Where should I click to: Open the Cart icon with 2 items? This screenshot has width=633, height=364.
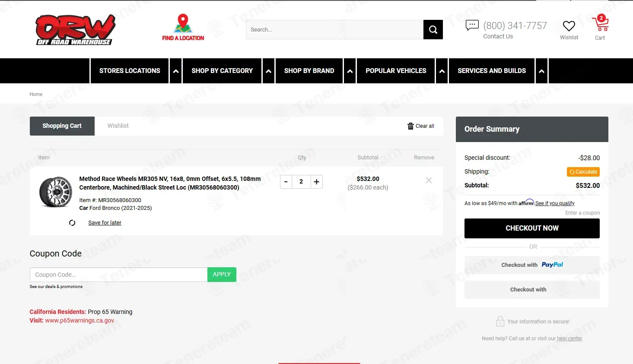tap(601, 23)
